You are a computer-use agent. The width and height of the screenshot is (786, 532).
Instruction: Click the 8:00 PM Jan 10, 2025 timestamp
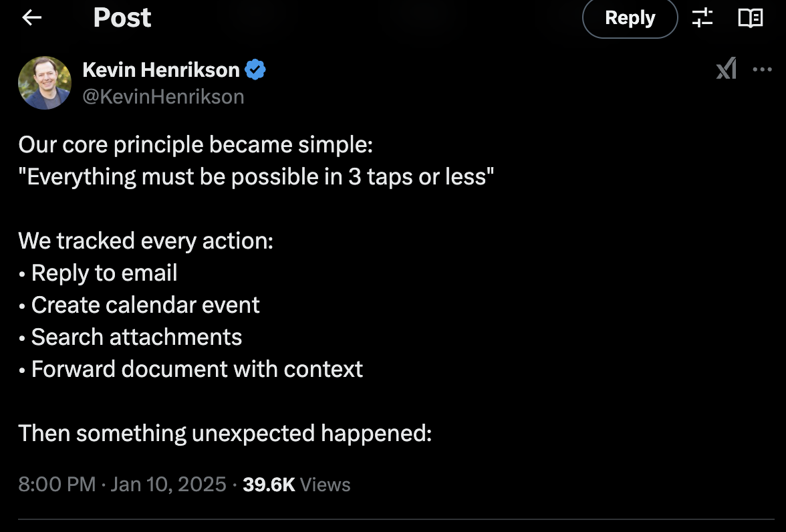[x=122, y=485]
